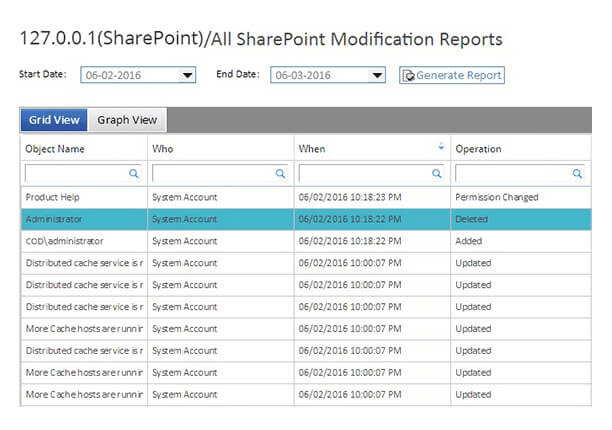Click System Account in the COD\administrator row
Screen dimensions: 612x430
pos(221,241)
